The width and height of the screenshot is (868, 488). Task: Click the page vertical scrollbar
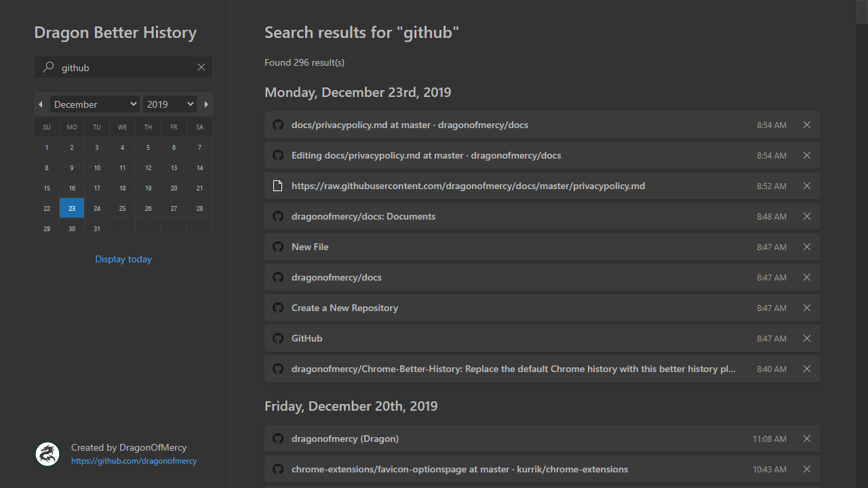click(862, 244)
